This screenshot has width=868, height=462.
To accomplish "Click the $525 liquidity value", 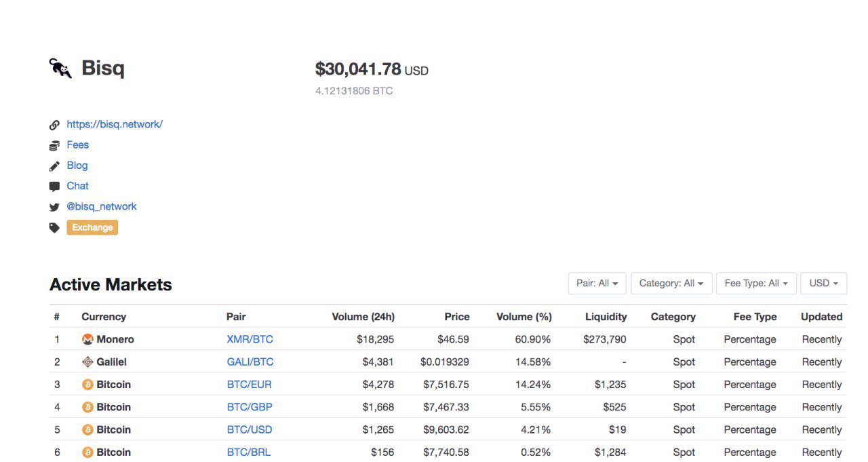I will click(x=614, y=407).
